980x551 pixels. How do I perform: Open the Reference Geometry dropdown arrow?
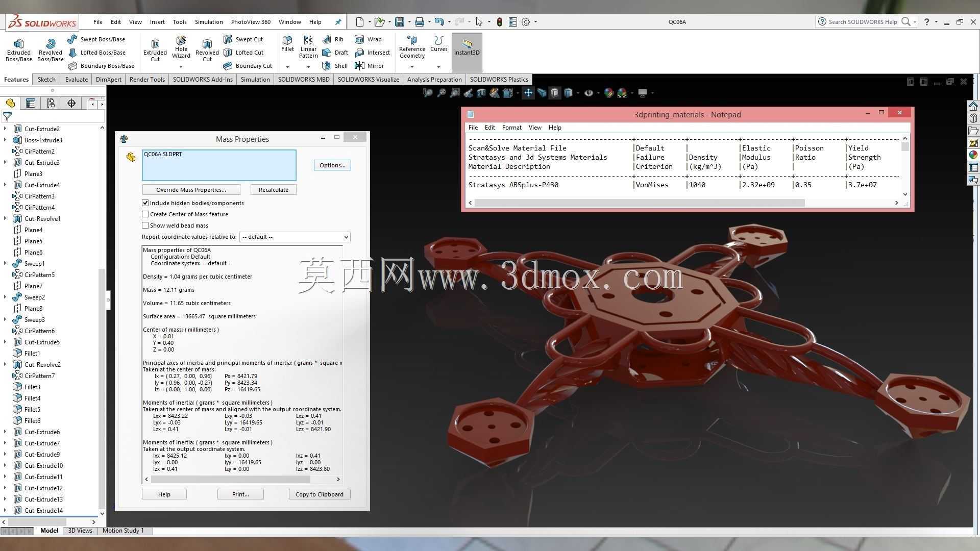click(412, 67)
